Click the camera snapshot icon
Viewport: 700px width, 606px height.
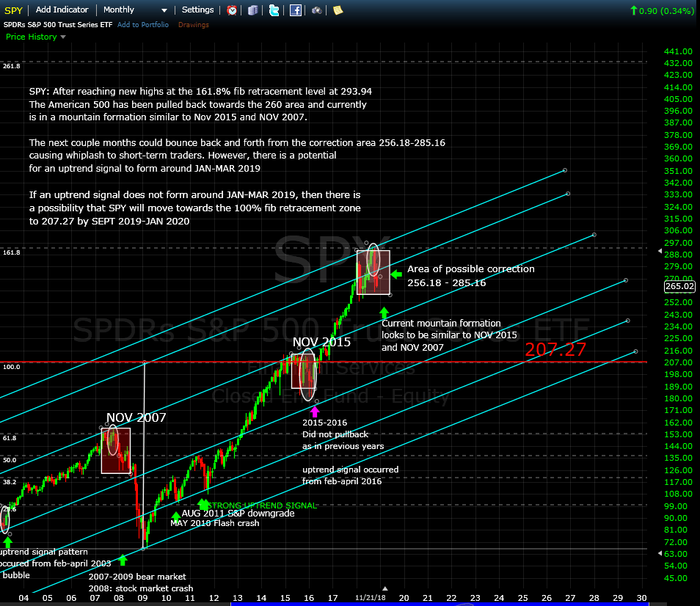pyautogui.click(x=316, y=10)
